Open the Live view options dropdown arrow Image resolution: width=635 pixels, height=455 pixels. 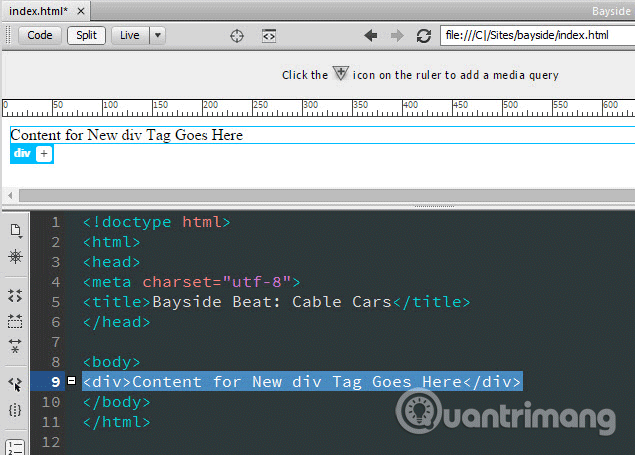pyautogui.click(x=158, y=36)
